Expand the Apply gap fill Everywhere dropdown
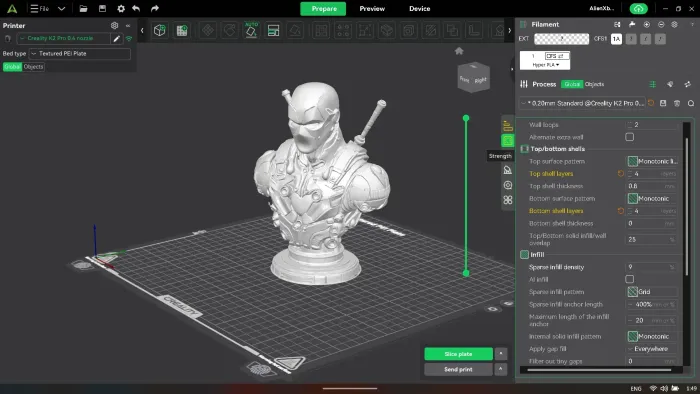This screenshot has height=394, width=700. (652, 349)
